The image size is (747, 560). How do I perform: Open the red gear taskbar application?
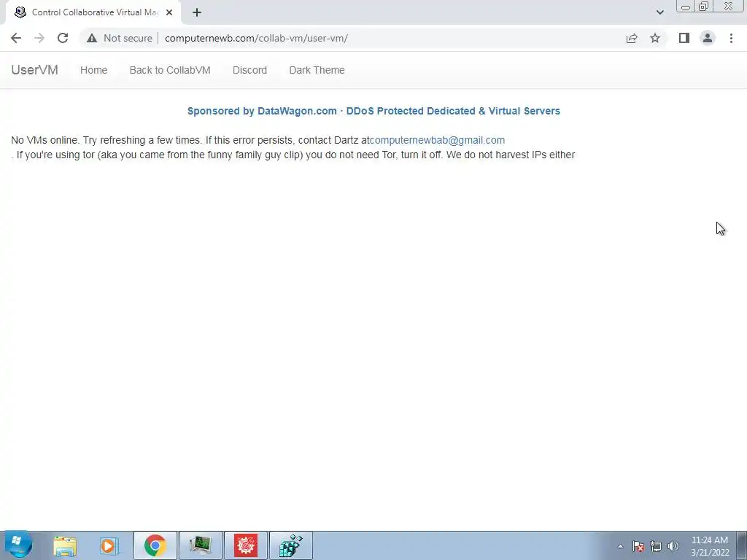coord(246,545)
